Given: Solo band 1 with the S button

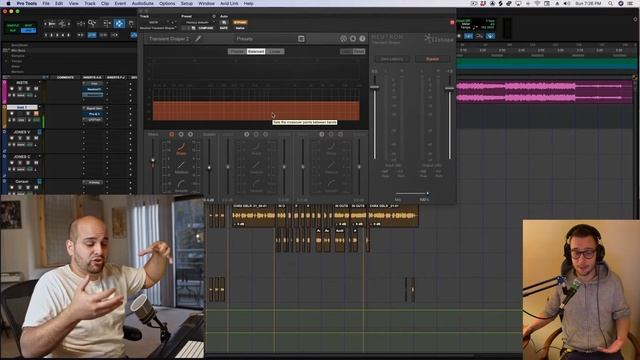Looking at the screenshot, I should (181, 134).
